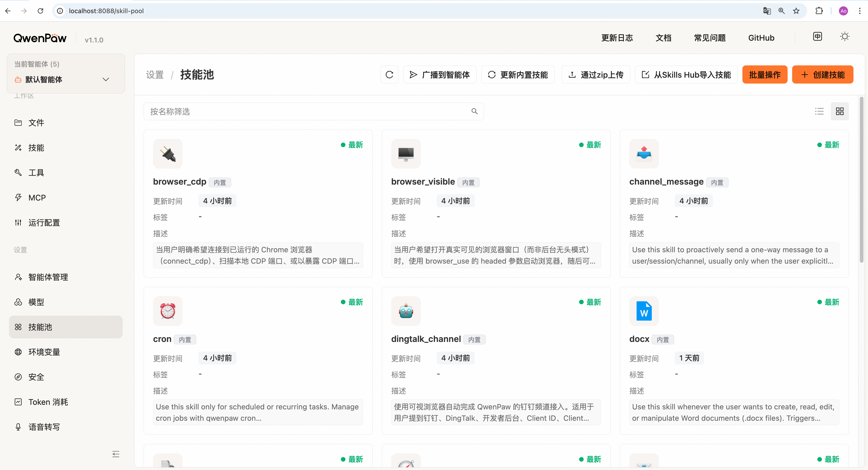Image resolution: width=868 pixels, height=470 pixels.
Task: Collapse the sidebar using bottom icon
Action: (116, 454)
